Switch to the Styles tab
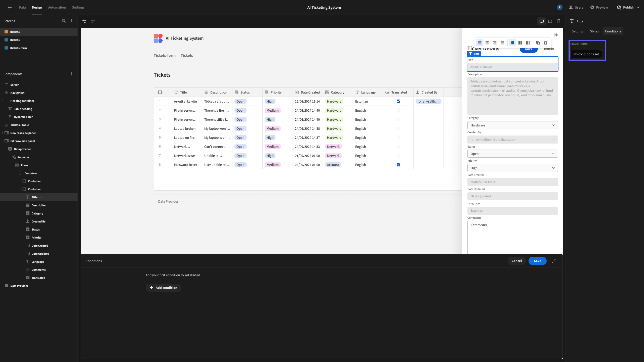The width and height of the screenshot is (644, 362). point(594,31)
